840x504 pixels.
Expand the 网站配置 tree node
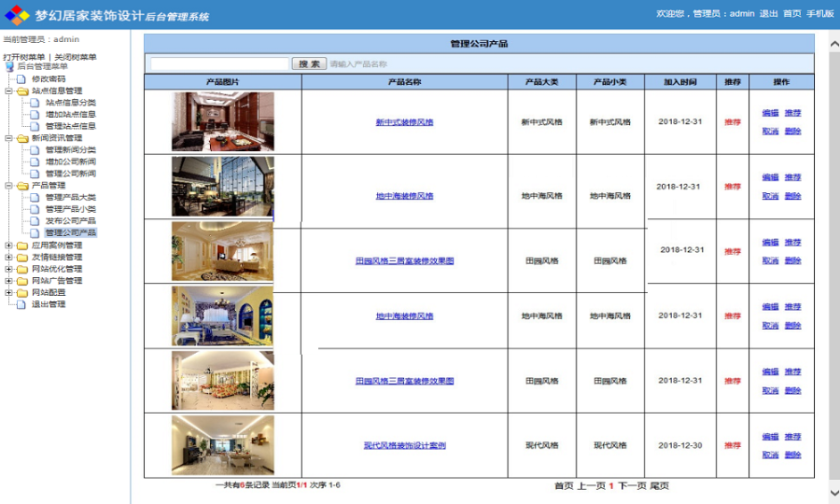pos(8,292)
